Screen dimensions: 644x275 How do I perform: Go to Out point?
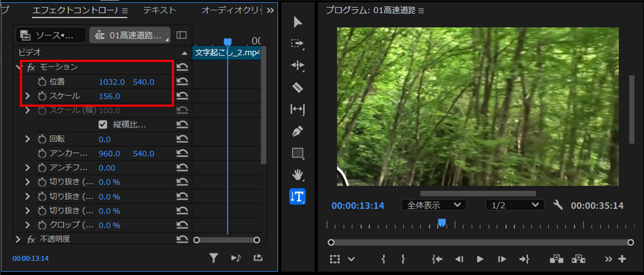pos(523,259)
